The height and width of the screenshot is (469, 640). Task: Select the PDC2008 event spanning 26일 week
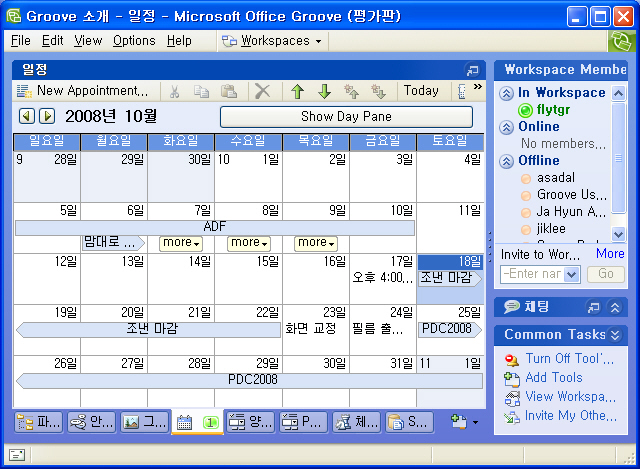249,380
